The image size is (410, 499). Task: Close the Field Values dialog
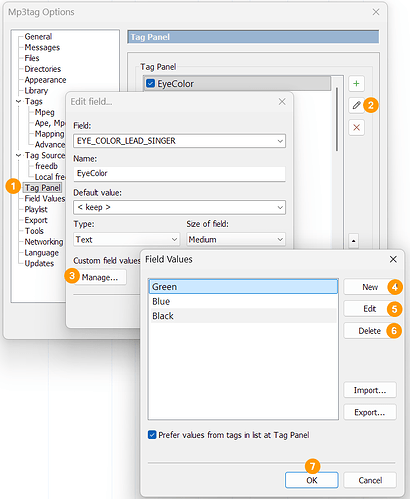pos(393,259)
